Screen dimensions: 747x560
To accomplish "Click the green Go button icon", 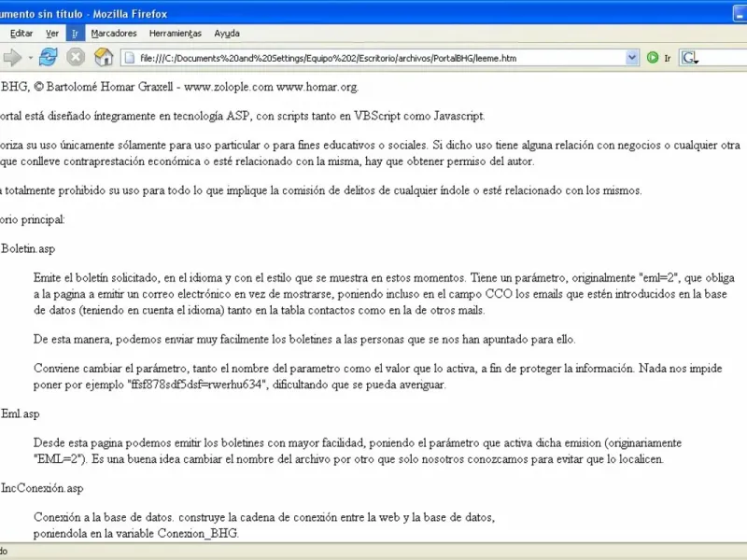I will point(653,58).
